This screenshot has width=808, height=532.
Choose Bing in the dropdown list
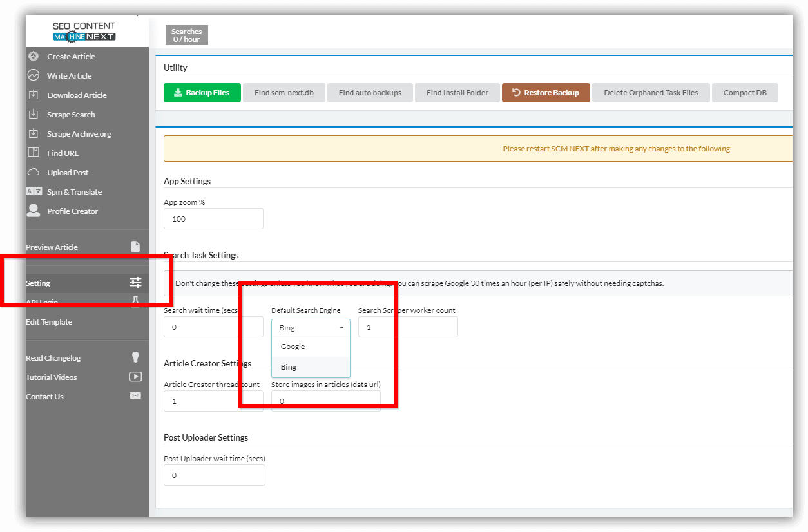click(x=289, y=367)
